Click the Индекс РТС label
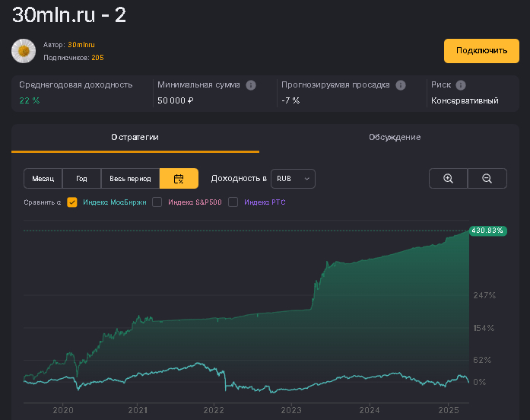Viewport: 530px width, 420px height. pyautogui.click(x=265, y=202)
